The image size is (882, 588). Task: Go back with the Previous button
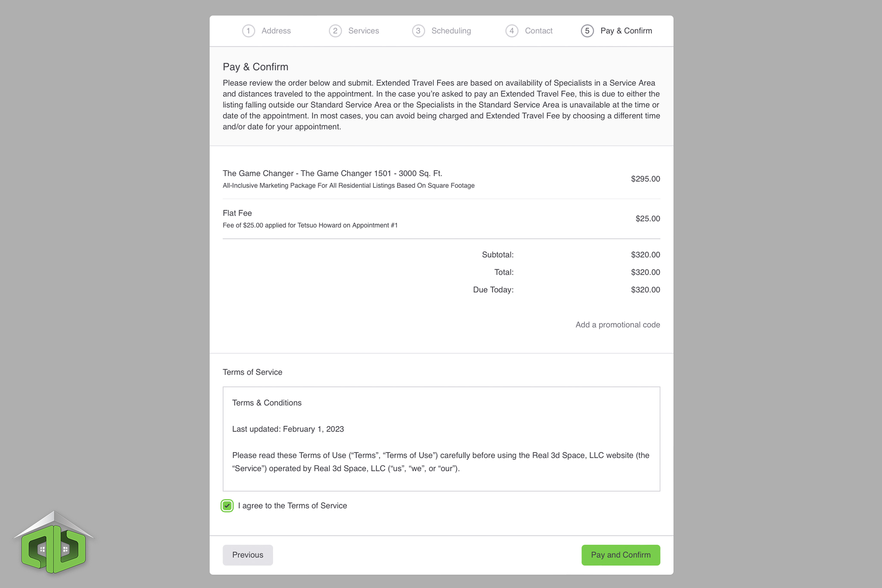(x=248, y=555)
